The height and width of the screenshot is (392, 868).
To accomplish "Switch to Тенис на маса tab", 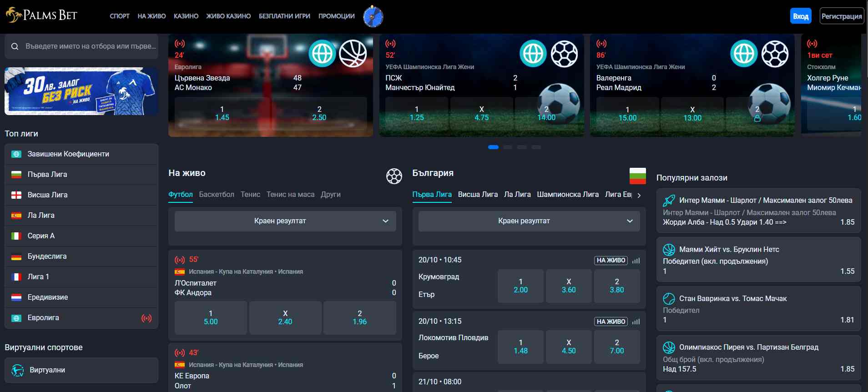I will pos(290,195).
